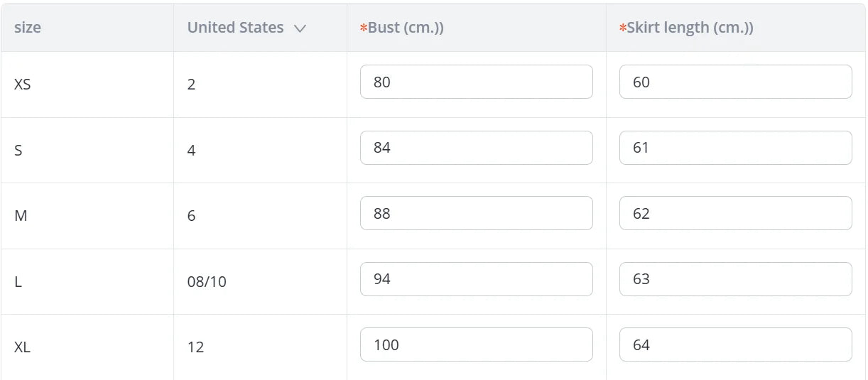Screen dimensions: 868x380
Task: Focus the size M skirt length input
Action: [x=735, y=213]
